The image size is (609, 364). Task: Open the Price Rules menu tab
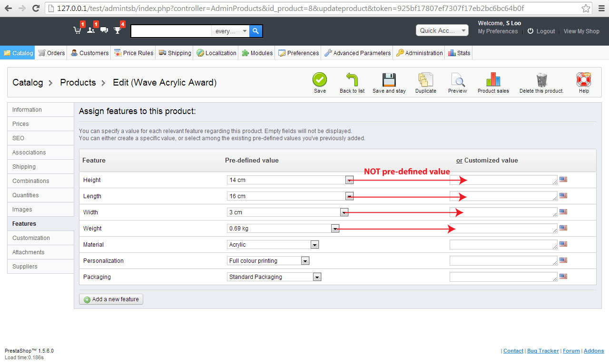tap(134, 53)
